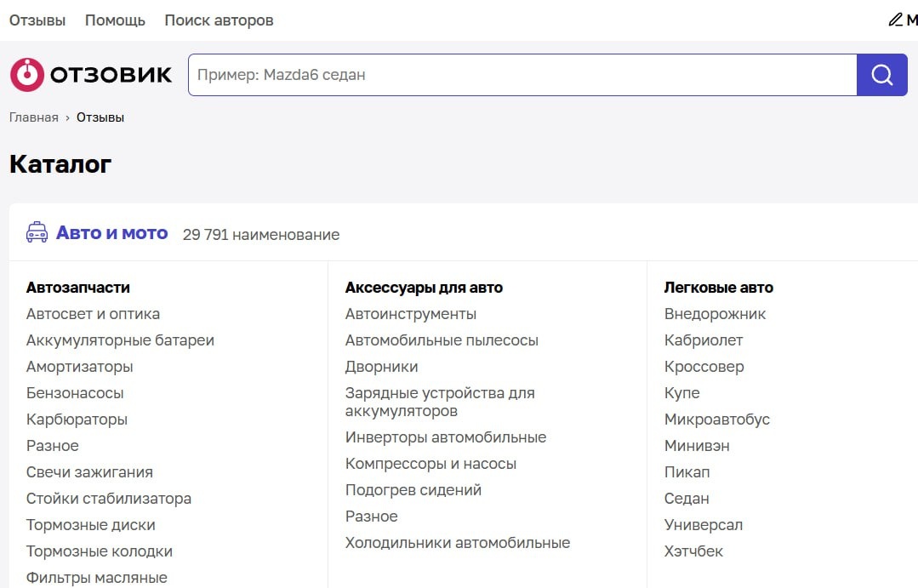Open the Помощь menu item
The width and height of the screenshot is (918, 588).
coord(115,20)
